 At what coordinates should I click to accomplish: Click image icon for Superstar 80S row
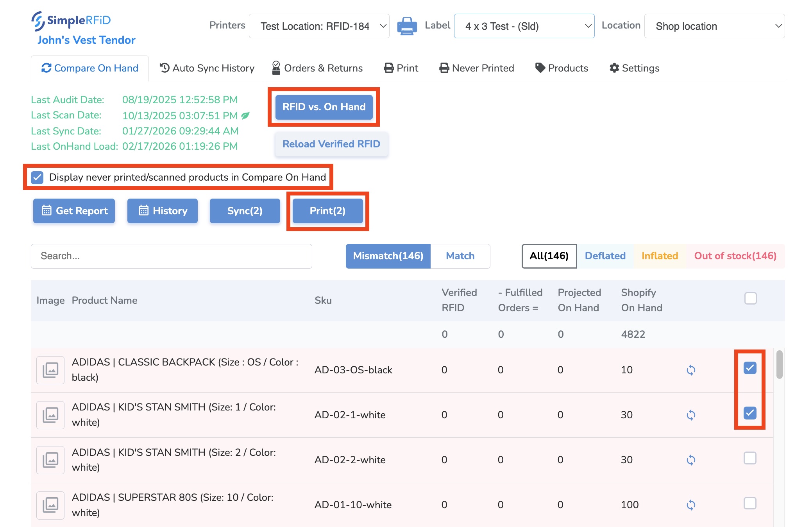(x=50, y=505)
